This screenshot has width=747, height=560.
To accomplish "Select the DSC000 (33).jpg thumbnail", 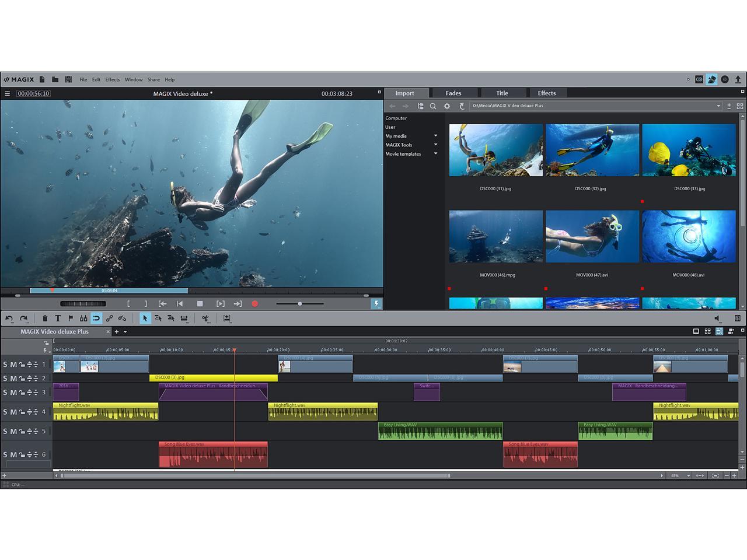I will click(x=689, y=150).
